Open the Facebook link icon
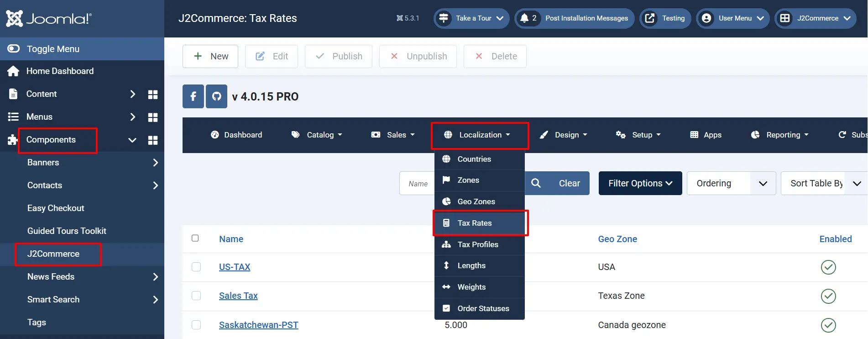868x339 pixels. point(193,96)
